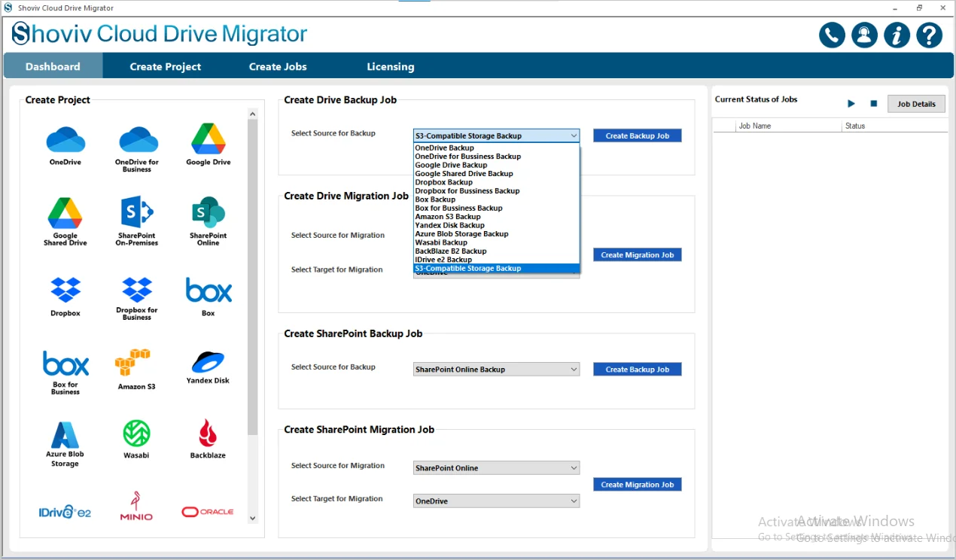Viewport: 956px width, 560px height.
Task: Select OneDrive for Bussiness Backup option
Action: pyautogui.click(x=497, y=157)
